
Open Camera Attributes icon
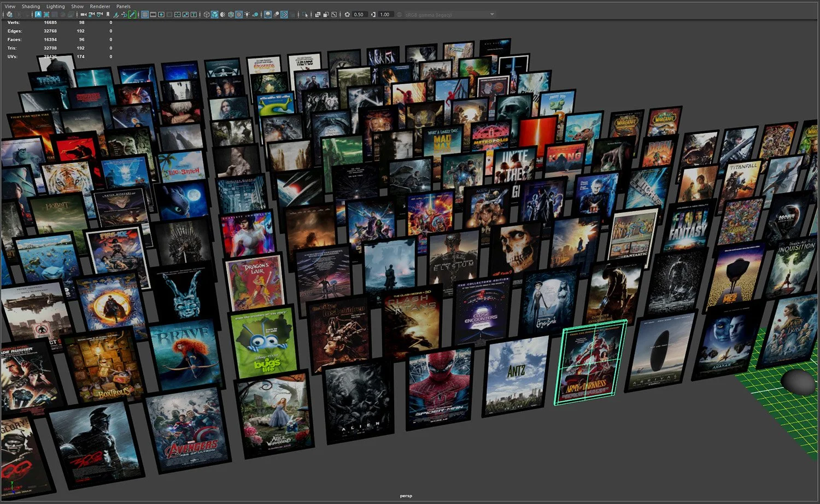pos(99,14)
